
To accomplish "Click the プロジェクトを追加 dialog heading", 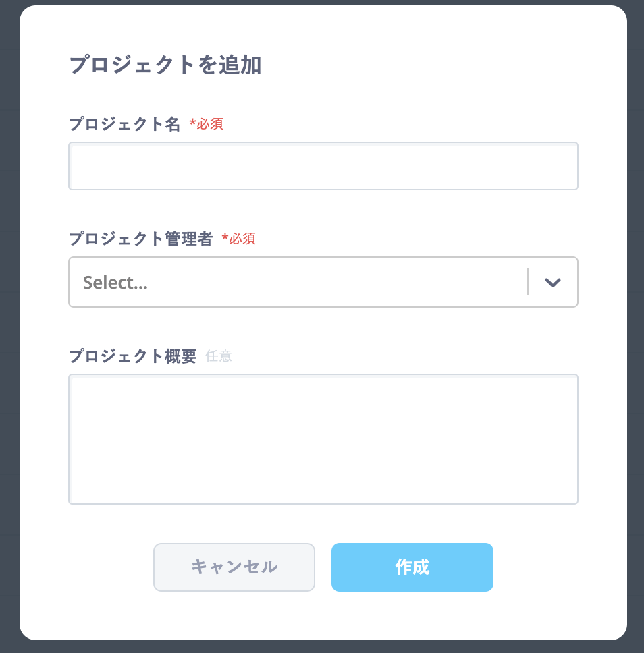I will 165,65.
